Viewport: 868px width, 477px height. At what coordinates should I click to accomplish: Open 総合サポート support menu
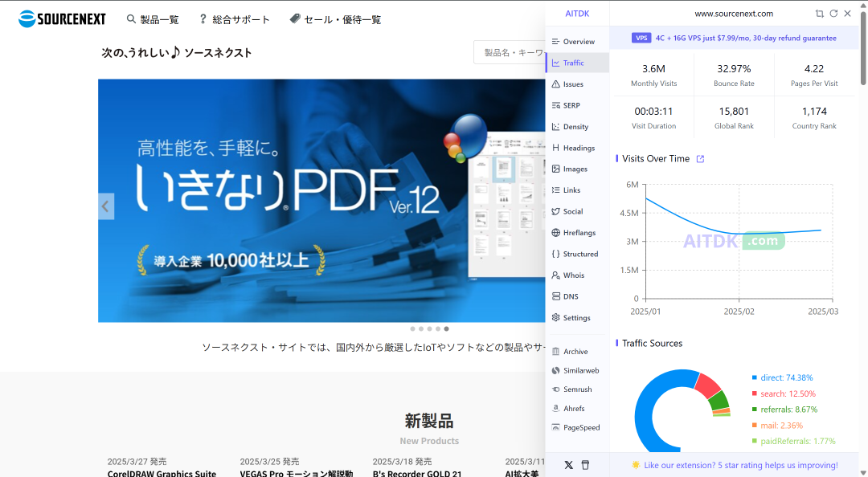[x=234, y=19]
